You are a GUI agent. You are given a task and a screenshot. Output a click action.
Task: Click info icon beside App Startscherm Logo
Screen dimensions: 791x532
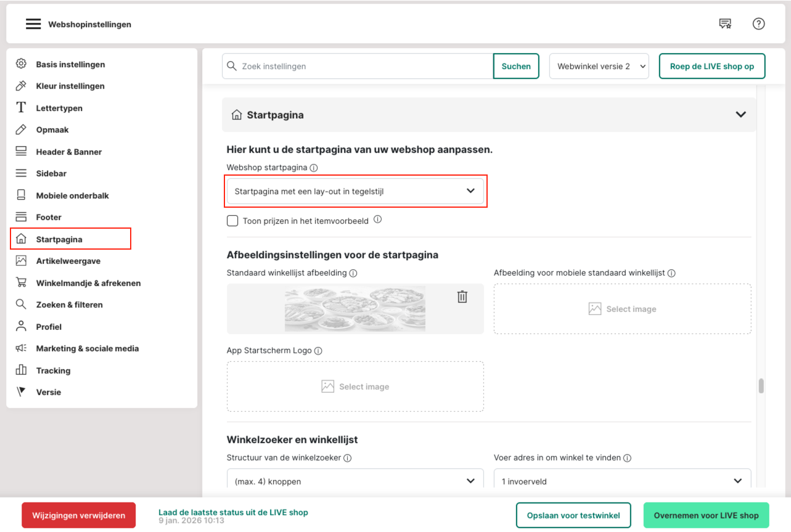pos(318,351)
